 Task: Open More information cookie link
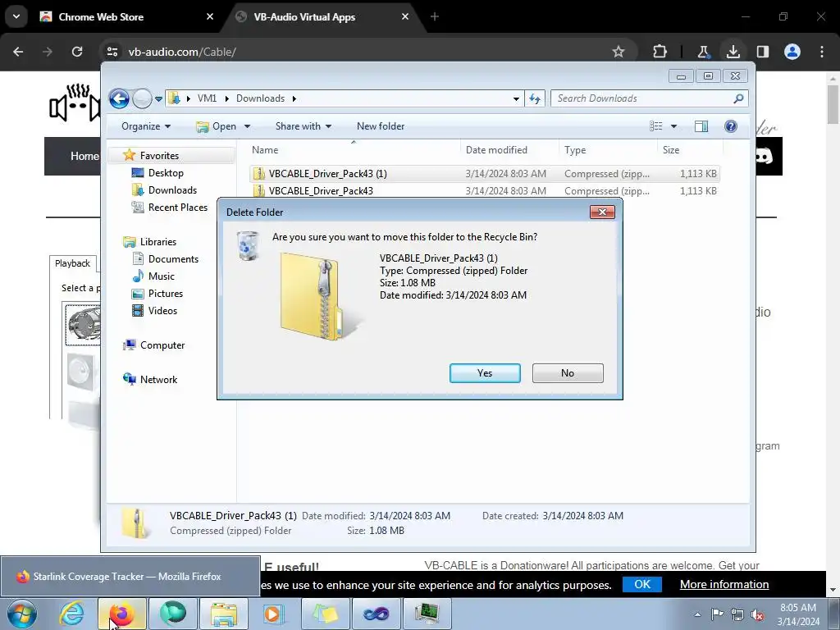pyautogui.click(x=724, y=584)
